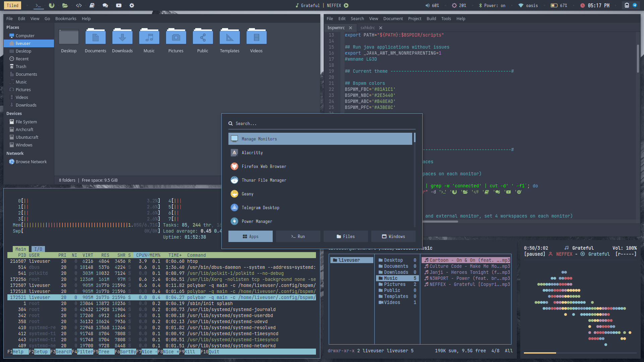
Task: Click the settings gear workspace icon
Action: point(132,5)
